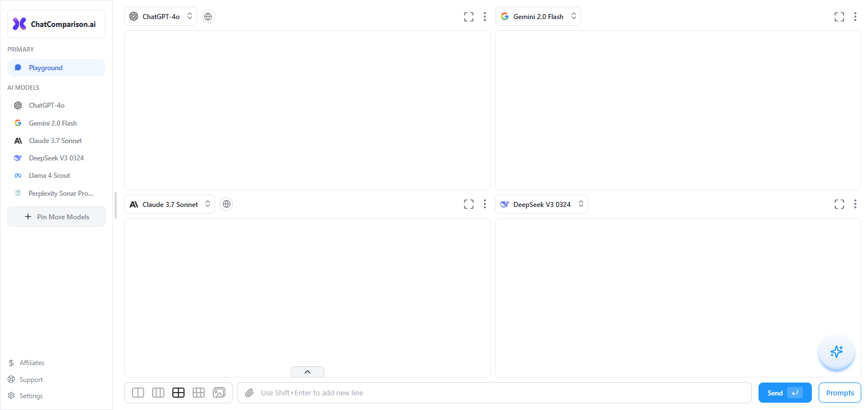The height and width of the screenshot is (410, 868).
Task: Expand ChatGPT-4o panel to fullscreen
Action: 469,17
